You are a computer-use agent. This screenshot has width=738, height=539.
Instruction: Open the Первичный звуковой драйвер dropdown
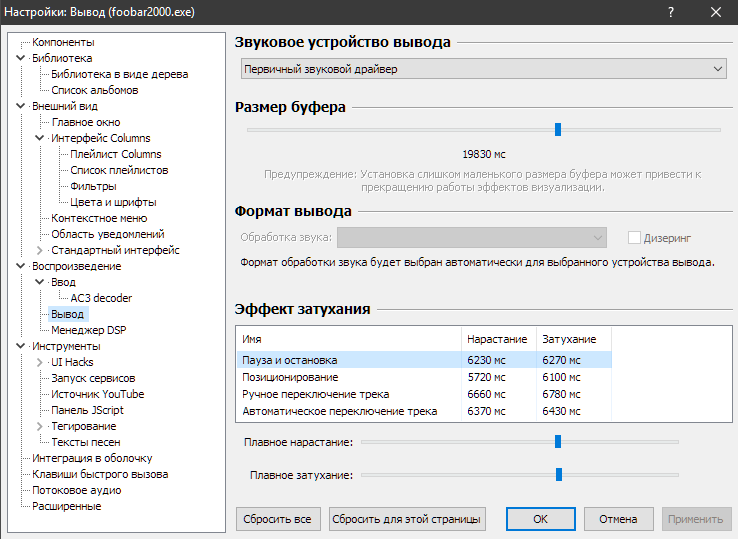tap(483, 68)
